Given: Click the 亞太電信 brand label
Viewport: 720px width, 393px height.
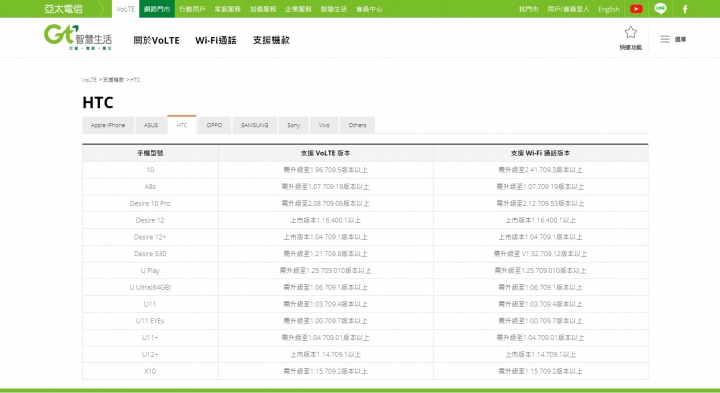Looking at the screenshot, I should pyautogui.click(x=63, y=9).
